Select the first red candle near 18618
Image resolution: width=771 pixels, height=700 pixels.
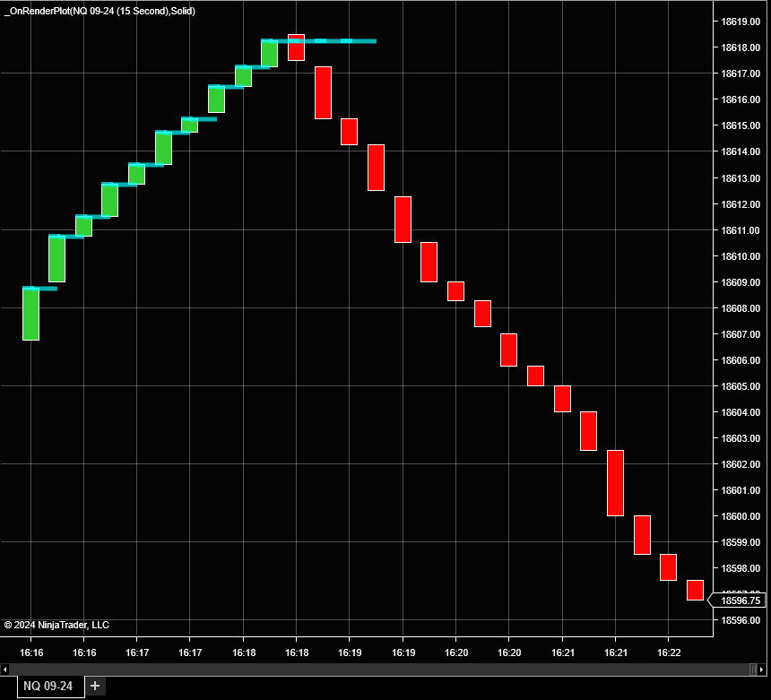pos(296,48)
